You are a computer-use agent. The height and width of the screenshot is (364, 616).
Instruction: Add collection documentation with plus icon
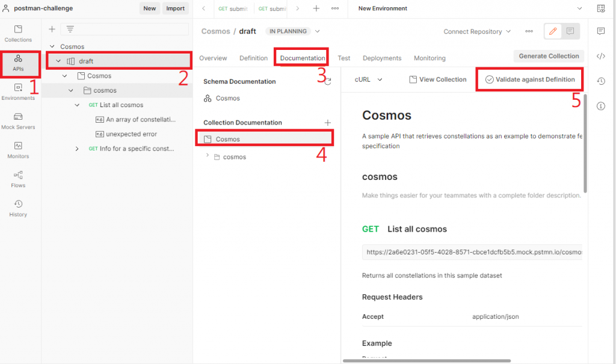pos(328,123)
